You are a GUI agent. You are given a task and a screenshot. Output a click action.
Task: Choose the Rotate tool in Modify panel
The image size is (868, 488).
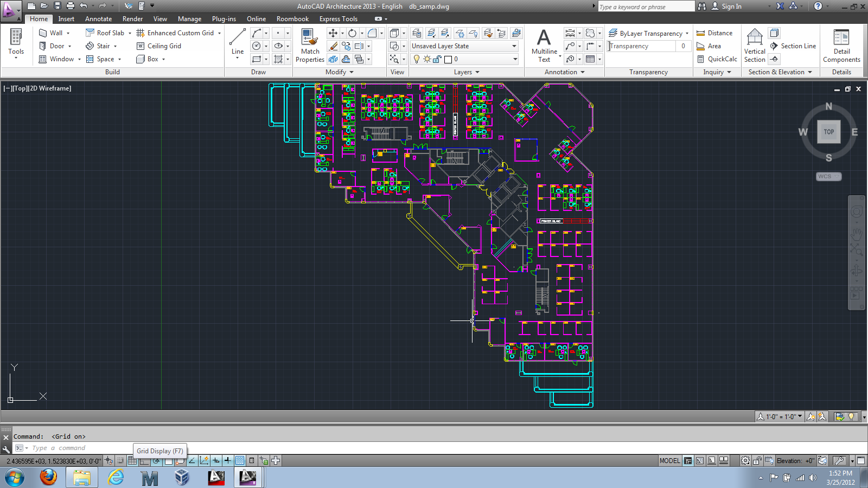pos(352,33)
